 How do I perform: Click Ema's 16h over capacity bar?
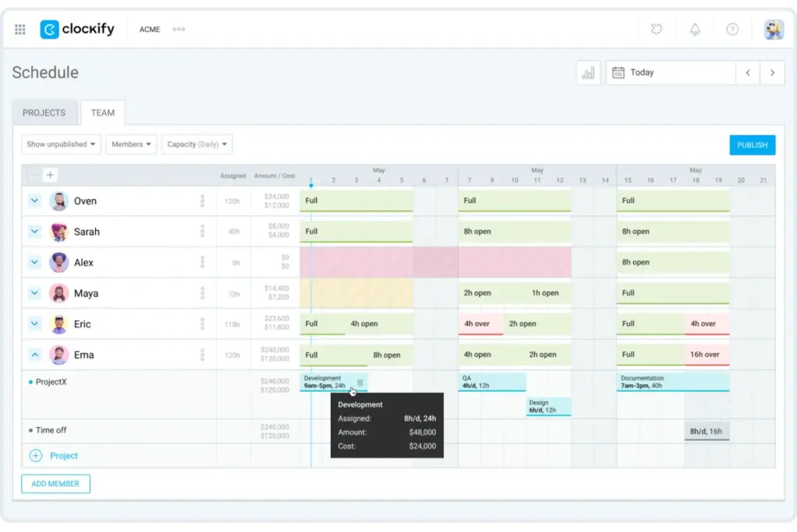pos(707,355)
